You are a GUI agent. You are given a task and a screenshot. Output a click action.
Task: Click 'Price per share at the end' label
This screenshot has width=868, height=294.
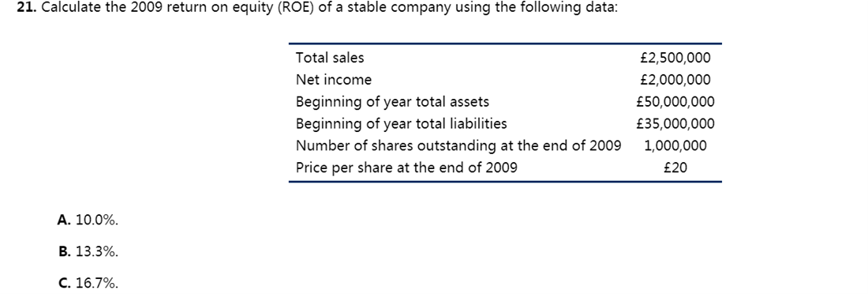(406, 167)
